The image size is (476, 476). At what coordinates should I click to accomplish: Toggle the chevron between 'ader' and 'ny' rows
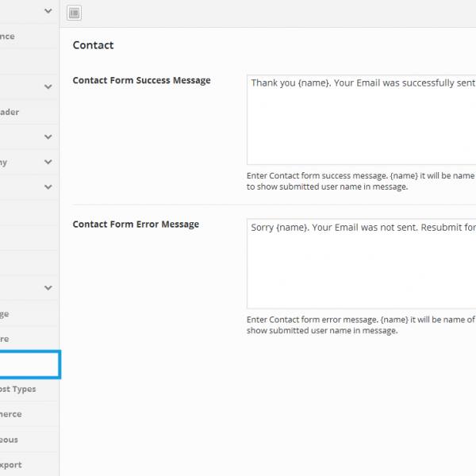click(48, 136)
